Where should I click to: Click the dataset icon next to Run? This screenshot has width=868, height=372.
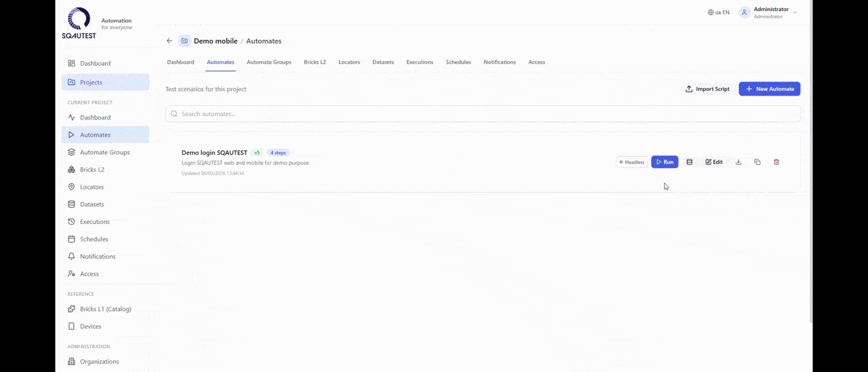[x=690, y=162]
